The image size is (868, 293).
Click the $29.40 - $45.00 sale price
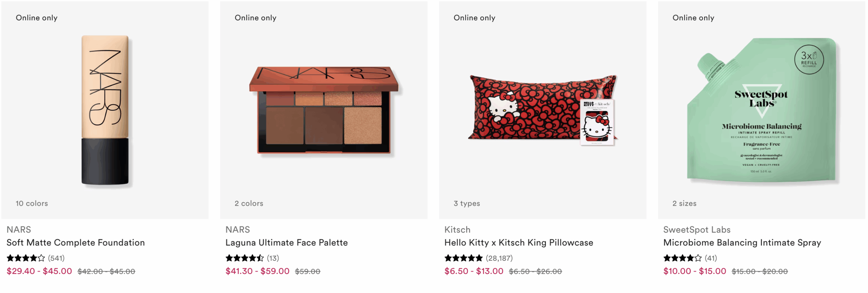pyautogui.click(x=39, y=271)
